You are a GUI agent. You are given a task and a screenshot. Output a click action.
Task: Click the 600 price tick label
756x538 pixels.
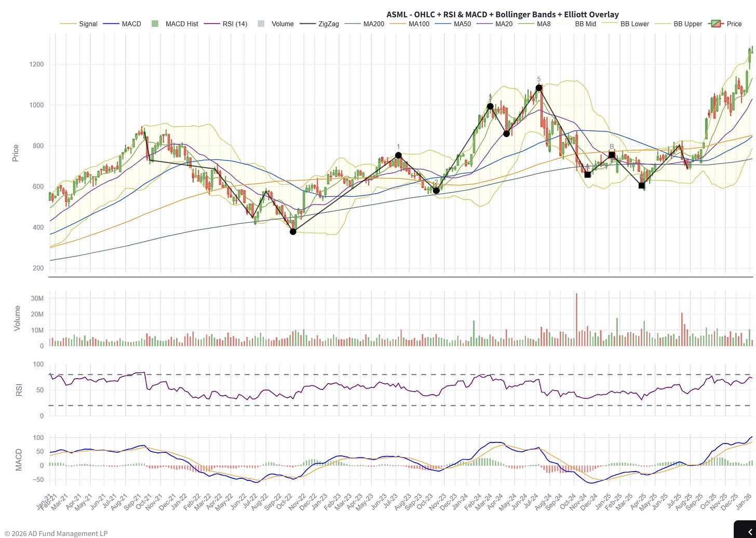[38, 187]
